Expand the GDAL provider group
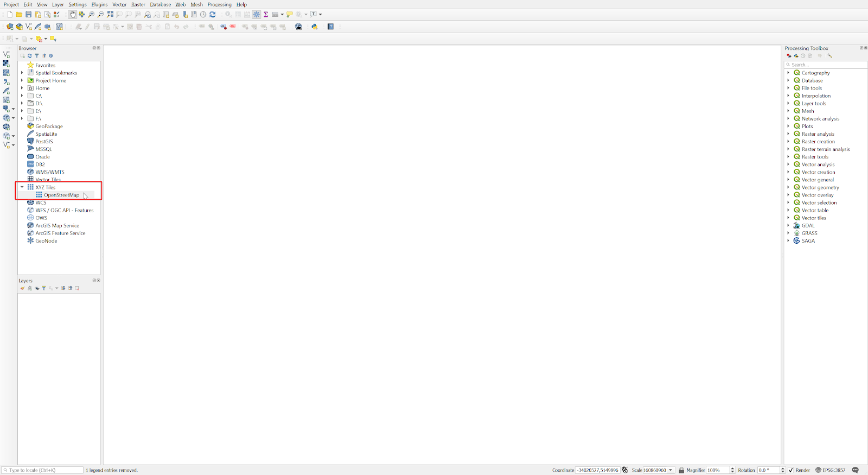Screen dimensions: 868x475 tap(788, 225)
